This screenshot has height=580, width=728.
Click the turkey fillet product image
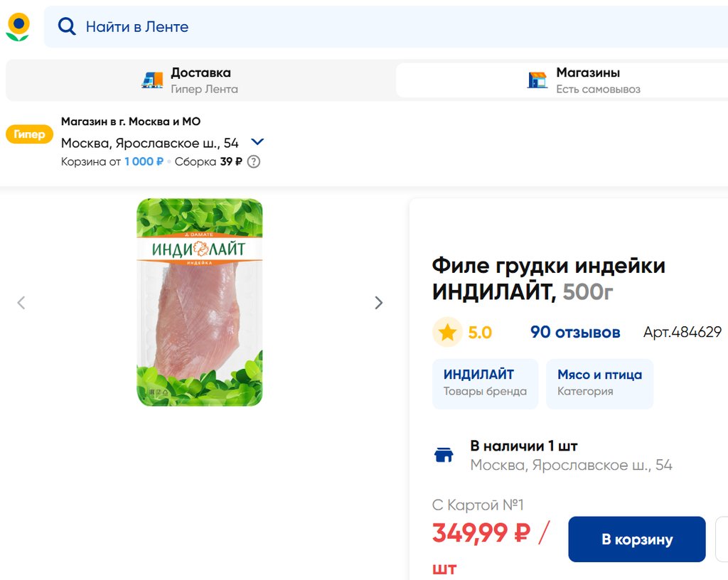coord(200,303)
